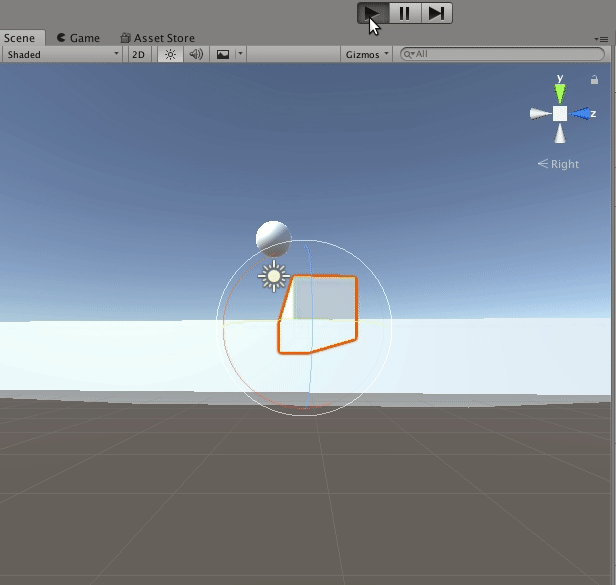Select the orange-outlined cube object
Image resolution: width=616 pixels, height=585 pixels.
coord(318,314)
